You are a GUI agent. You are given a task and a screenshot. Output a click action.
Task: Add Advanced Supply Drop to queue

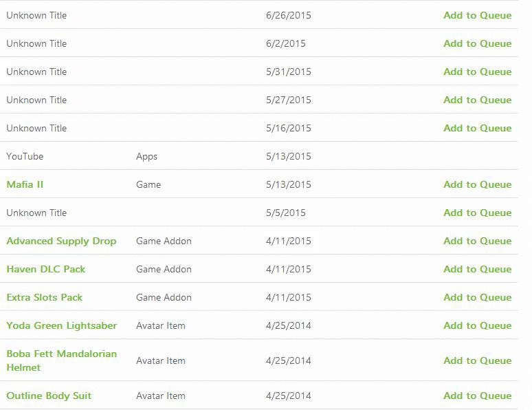477,241
